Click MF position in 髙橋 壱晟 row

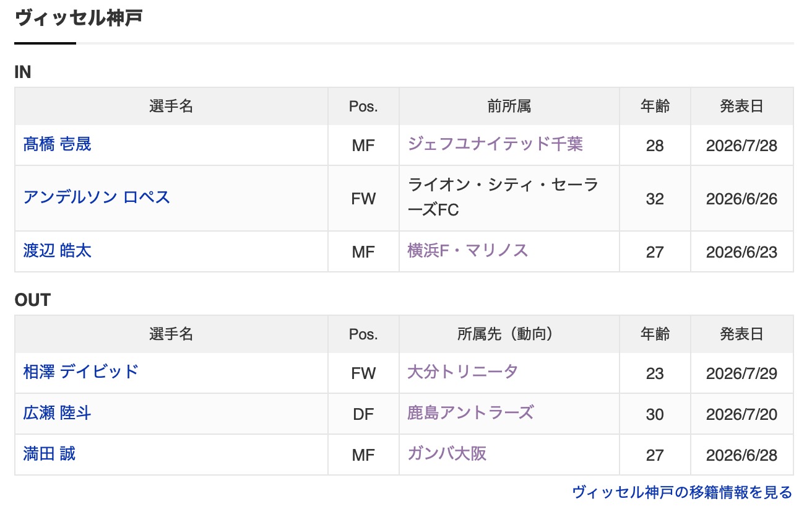point(363,146)
